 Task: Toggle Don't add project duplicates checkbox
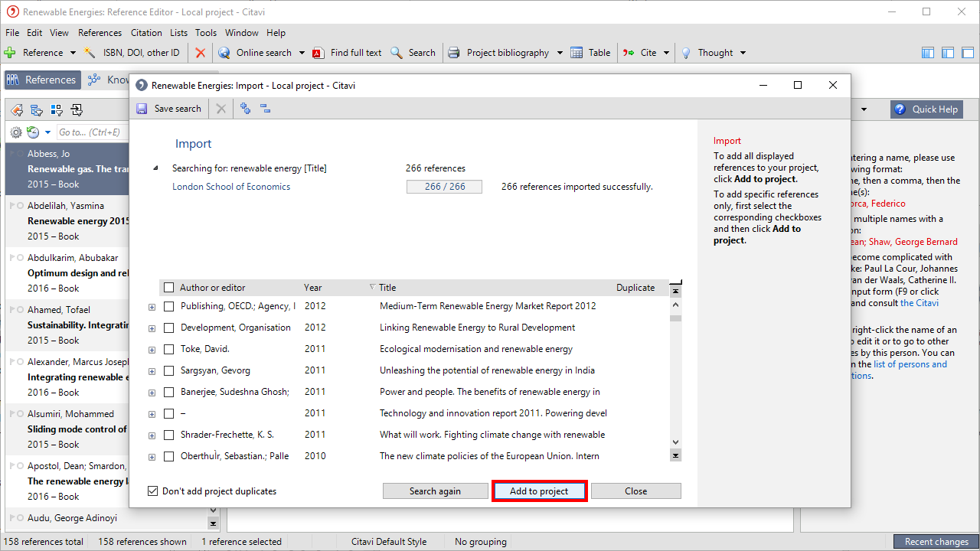(x=153, y=491)
